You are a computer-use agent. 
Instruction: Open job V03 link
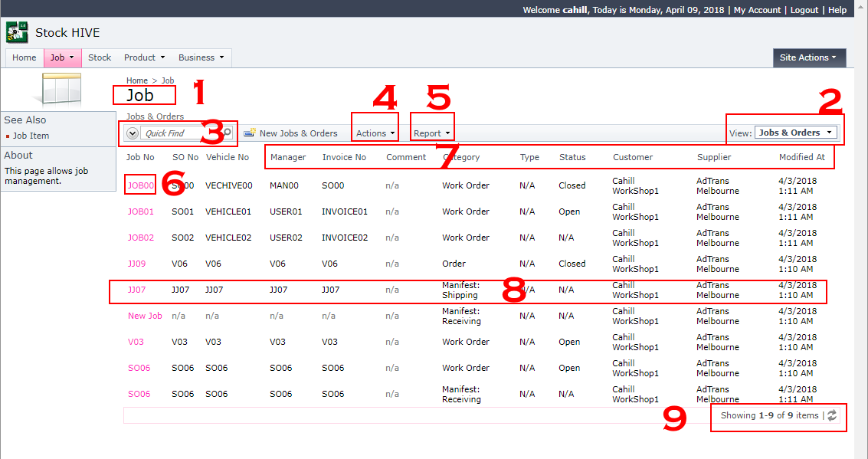tap(136, 342)
